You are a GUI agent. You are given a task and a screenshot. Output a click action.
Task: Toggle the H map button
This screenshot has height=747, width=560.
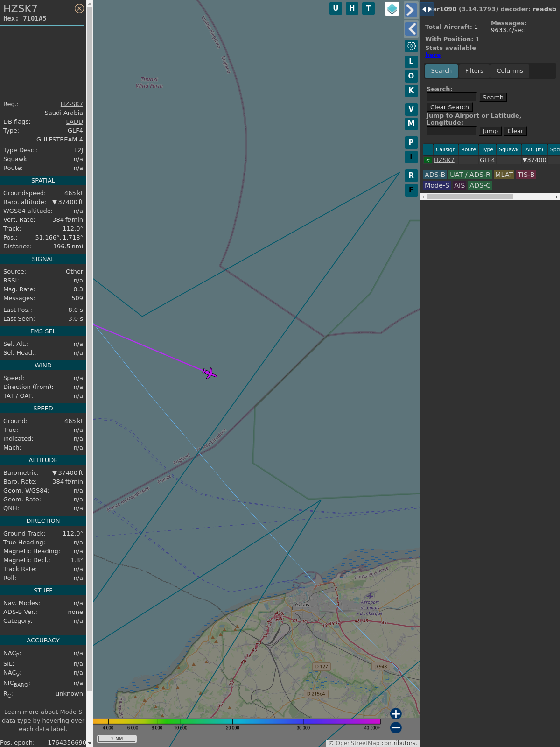[x=352, y=8]
